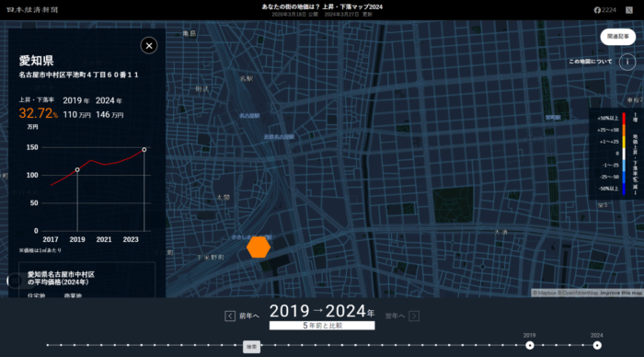Select the 2019 timeline marker
644x357 pixels.
530,345
